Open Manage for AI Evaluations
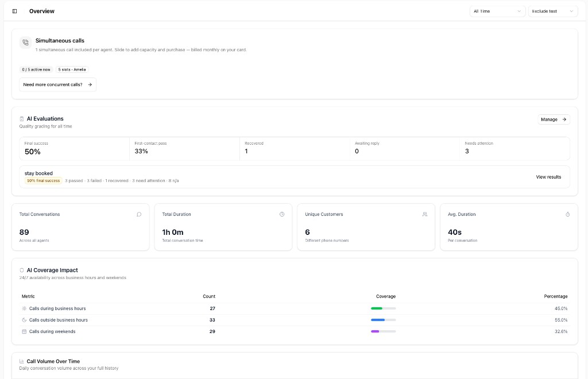The image size is (588, 379). (x=554, y=119)
